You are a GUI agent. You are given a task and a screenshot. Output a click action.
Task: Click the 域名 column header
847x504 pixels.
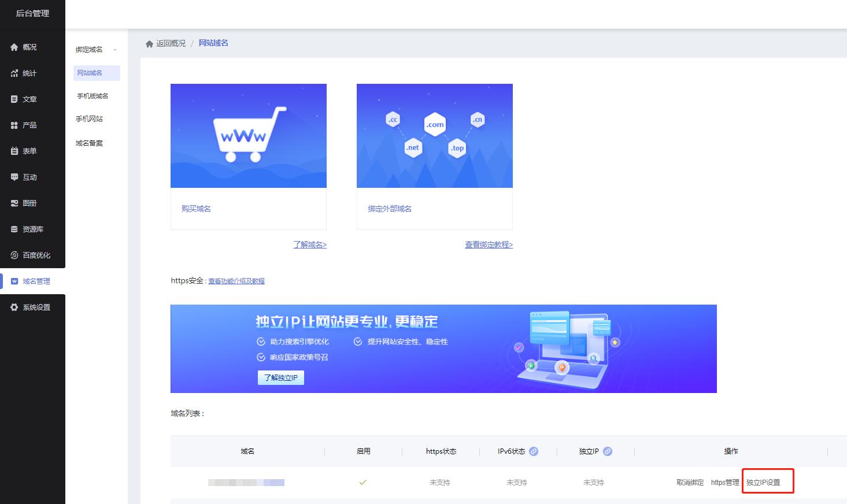247,451
